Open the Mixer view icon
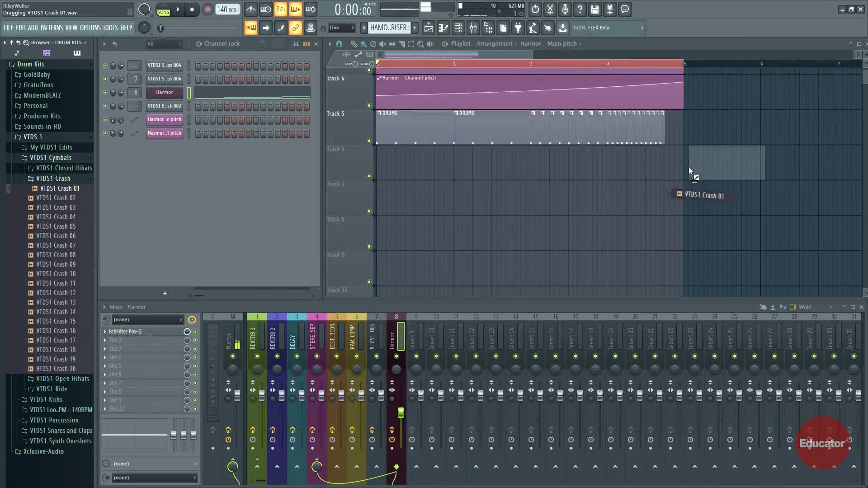Screen dimensions: 868x488 [473, 28]
